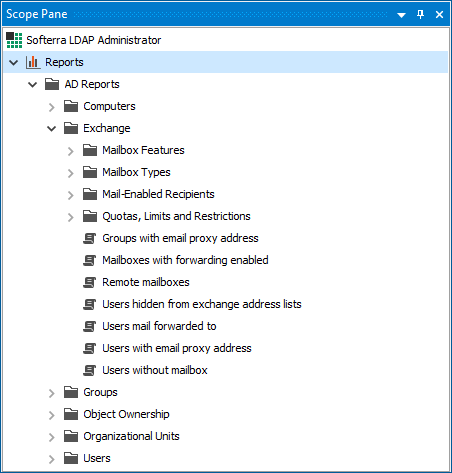Viewport: 452px width, 473px height.
Task: Click report icon for Mailboxes with forwarding enabled
Action: point(90,260)
